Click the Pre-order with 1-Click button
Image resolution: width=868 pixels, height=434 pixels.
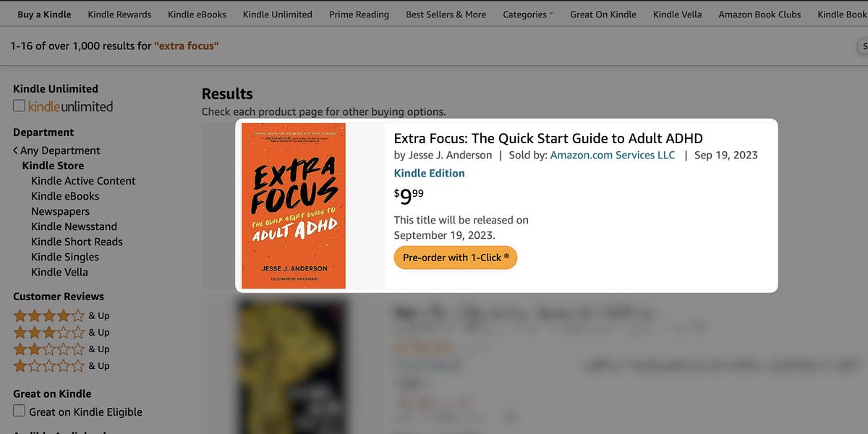coord(455,257)
